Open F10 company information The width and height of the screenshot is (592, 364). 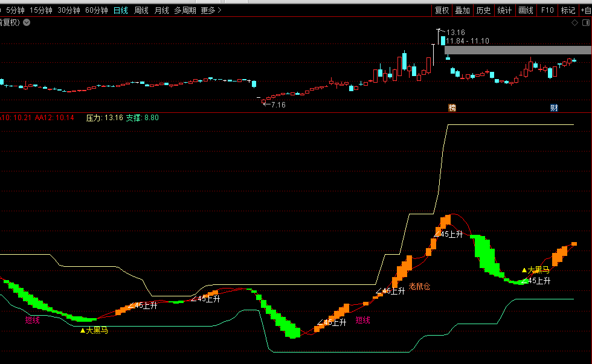(x=547, y=10)
